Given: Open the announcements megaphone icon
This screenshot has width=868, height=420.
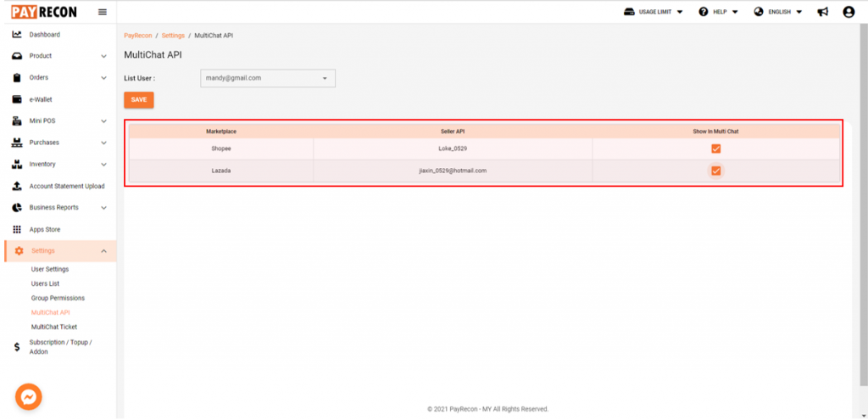Looking at the screenshot, I should (822, 12).
